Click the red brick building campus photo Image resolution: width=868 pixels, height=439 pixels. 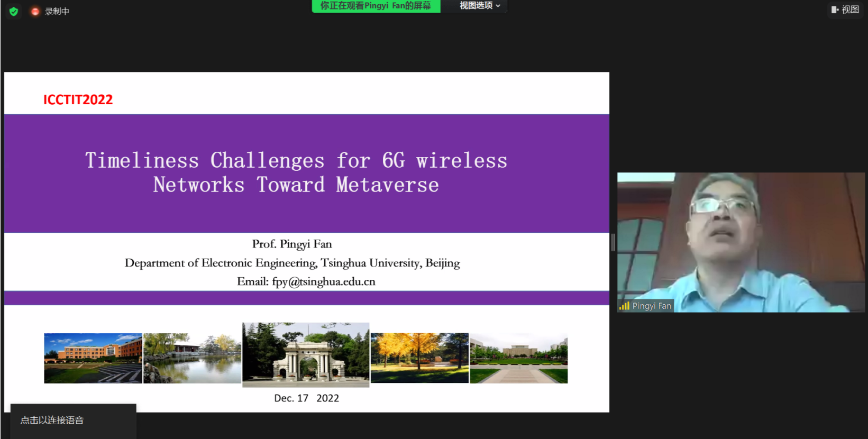(93, 358)
